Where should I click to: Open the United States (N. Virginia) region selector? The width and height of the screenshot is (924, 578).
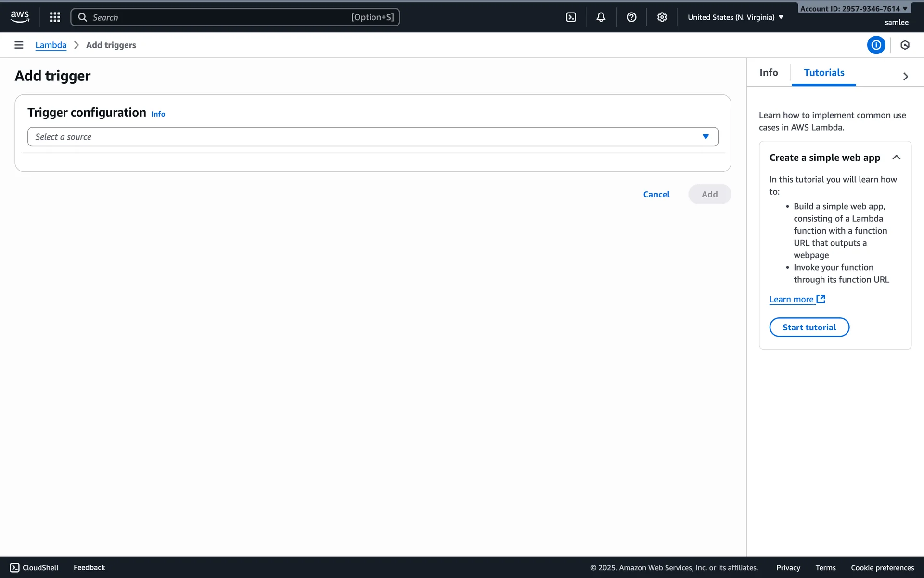pyautogui.click(x=735, y=17)
